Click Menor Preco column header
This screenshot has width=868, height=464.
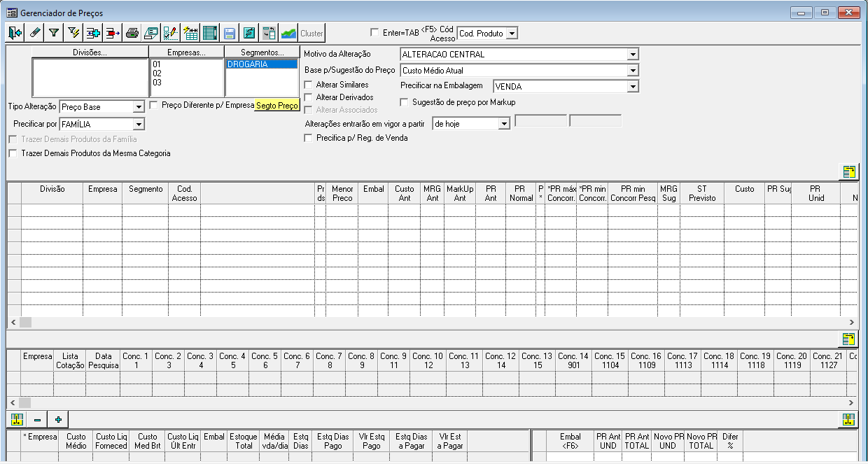pos(342,193)
